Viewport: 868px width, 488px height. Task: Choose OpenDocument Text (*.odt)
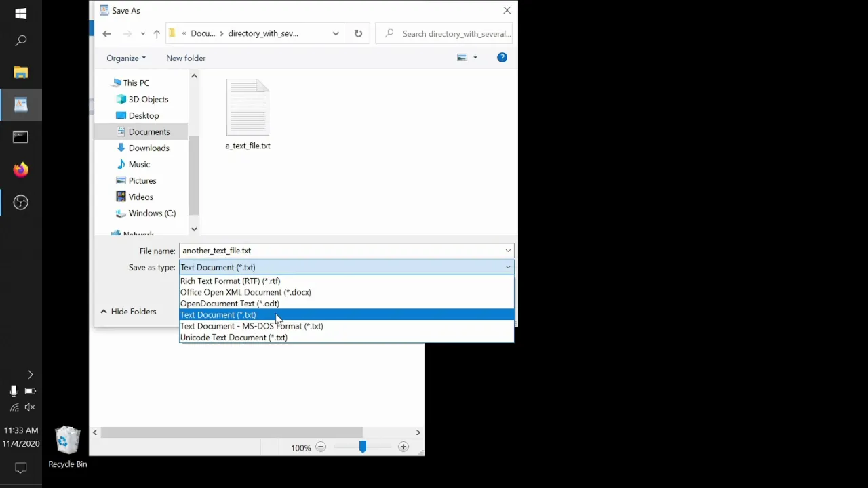coord(347,304)
